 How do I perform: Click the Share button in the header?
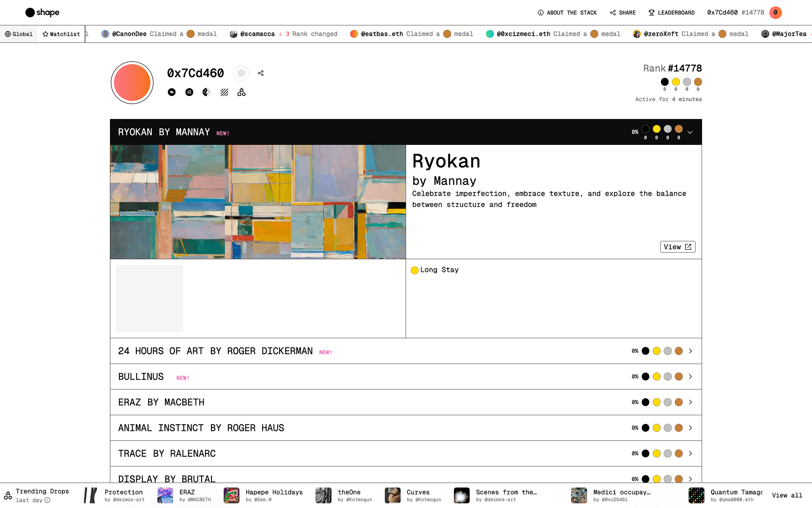tap(623, 13)
